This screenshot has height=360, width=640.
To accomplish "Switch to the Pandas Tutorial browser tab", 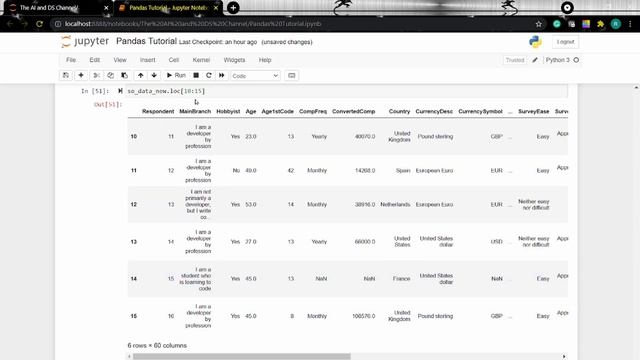I will (x=168, y=8).
